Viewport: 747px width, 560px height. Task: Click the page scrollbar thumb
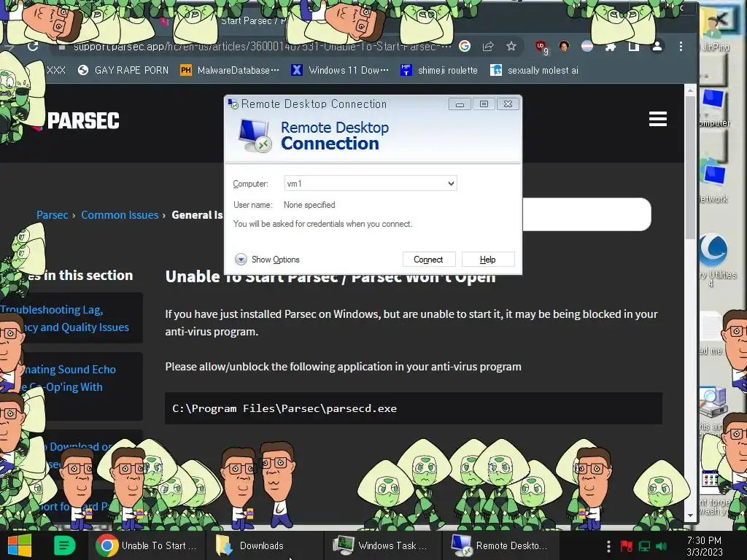tap(690, 167)
